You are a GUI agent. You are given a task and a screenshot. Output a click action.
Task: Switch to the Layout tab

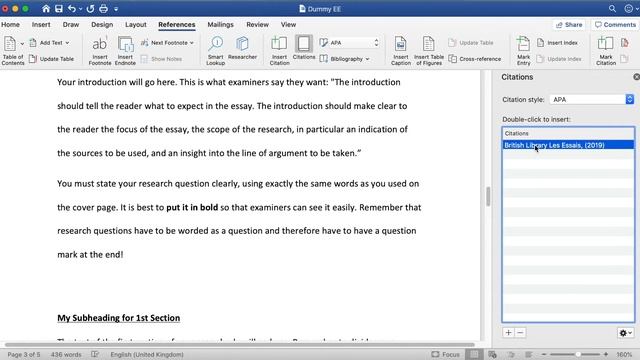pyautogui.click(x=136, y=24)
